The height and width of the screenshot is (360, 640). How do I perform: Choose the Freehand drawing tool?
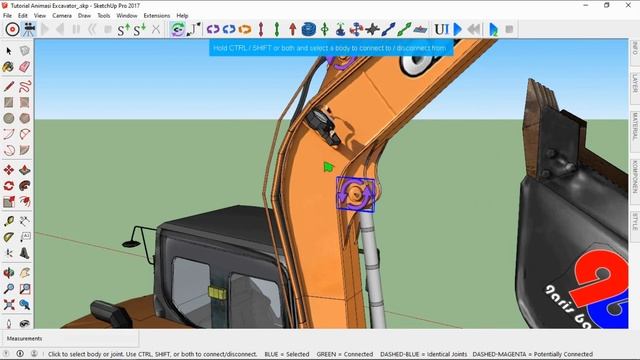24,86
